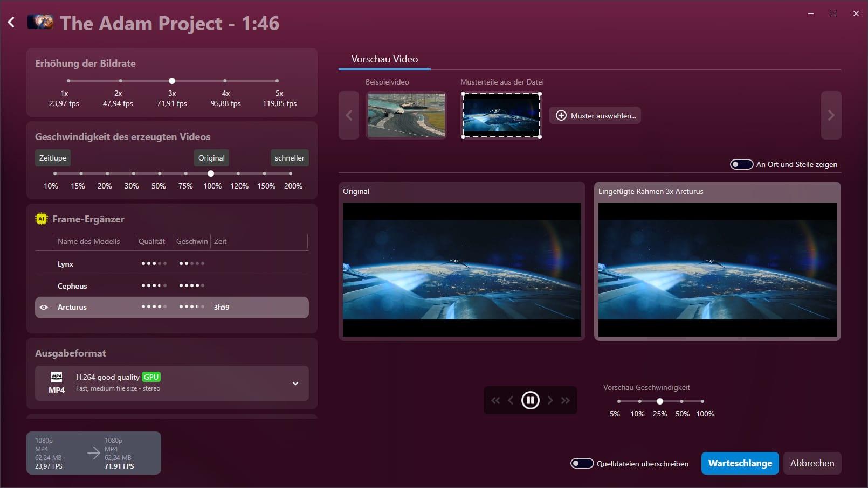Click the left chevron beside the sample thumbnails
The image size is (868, 488).
[x=349, y=115]
